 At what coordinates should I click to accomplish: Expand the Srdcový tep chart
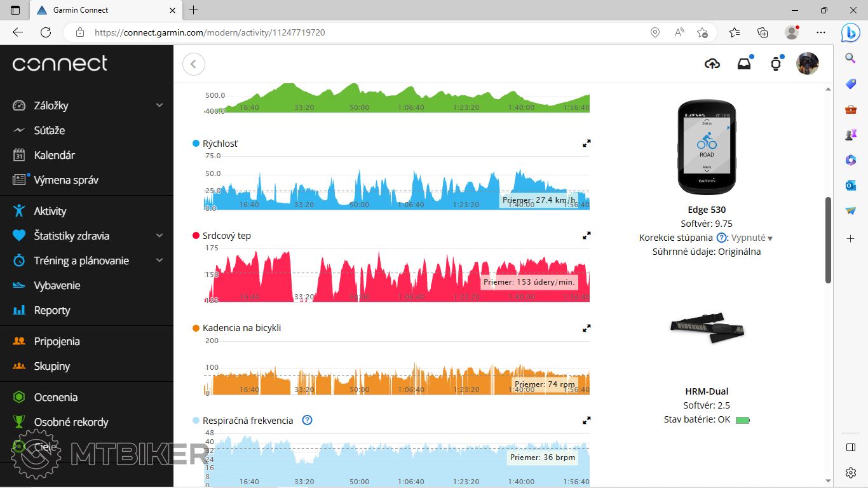point(587,236)
